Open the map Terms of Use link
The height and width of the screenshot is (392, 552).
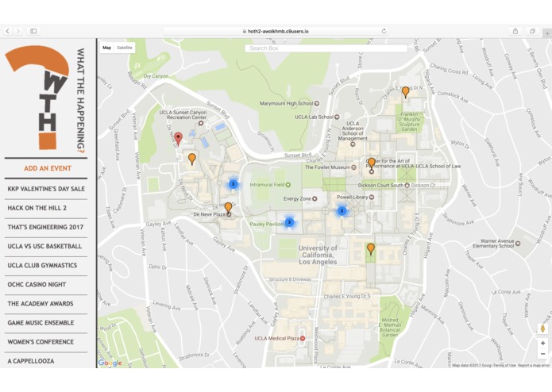504,365
